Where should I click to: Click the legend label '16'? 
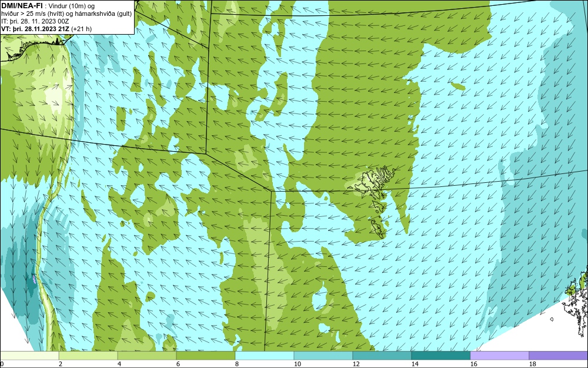(x=473, y=364)
